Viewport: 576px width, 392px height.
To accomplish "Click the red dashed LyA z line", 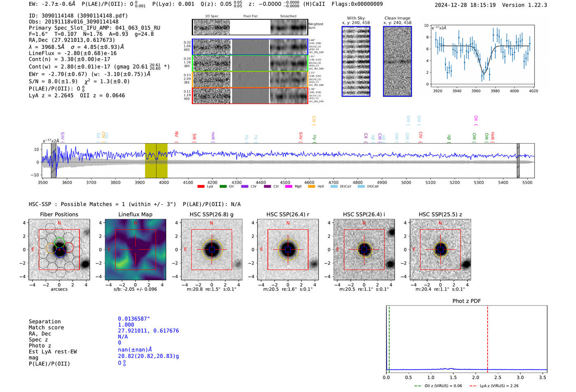I will [488, 337].
